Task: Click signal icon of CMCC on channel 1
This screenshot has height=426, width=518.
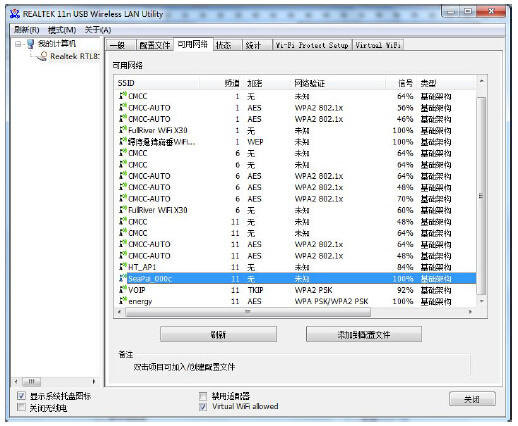Action: point(123,96)
